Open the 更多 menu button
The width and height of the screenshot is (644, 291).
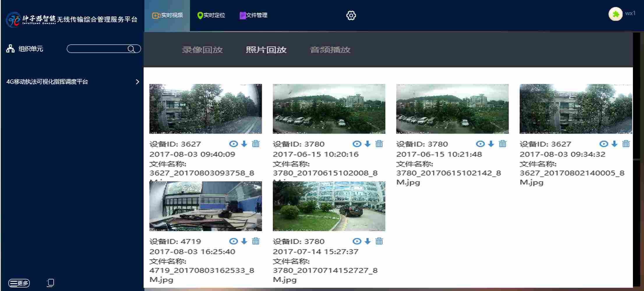coord(19,283)
